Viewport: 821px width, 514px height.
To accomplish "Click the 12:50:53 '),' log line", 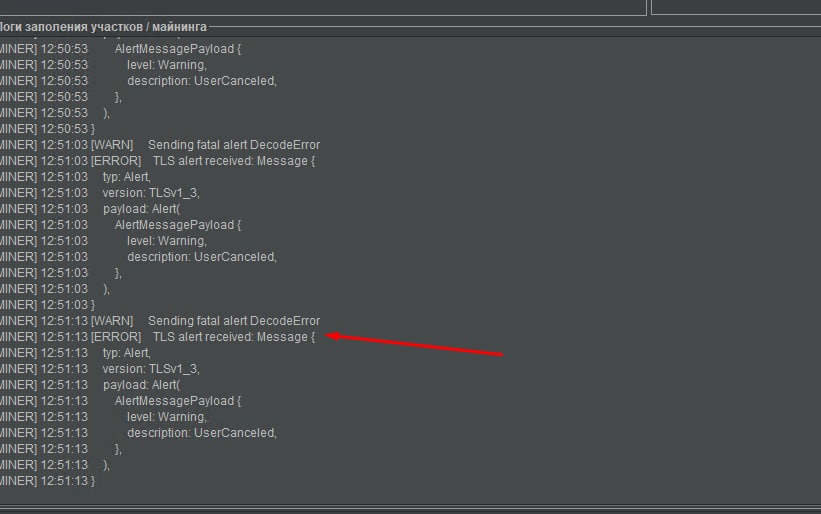I will (56, 113).
